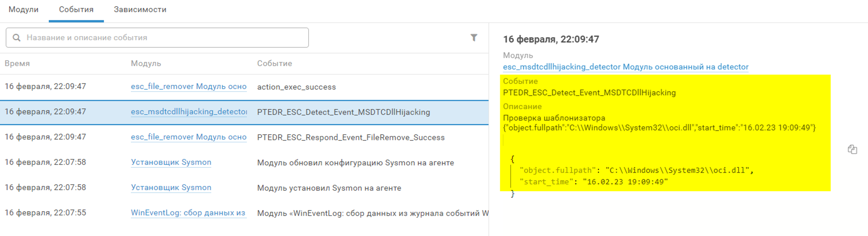Switch to the Зависимости tab

(x=140, y=9)
